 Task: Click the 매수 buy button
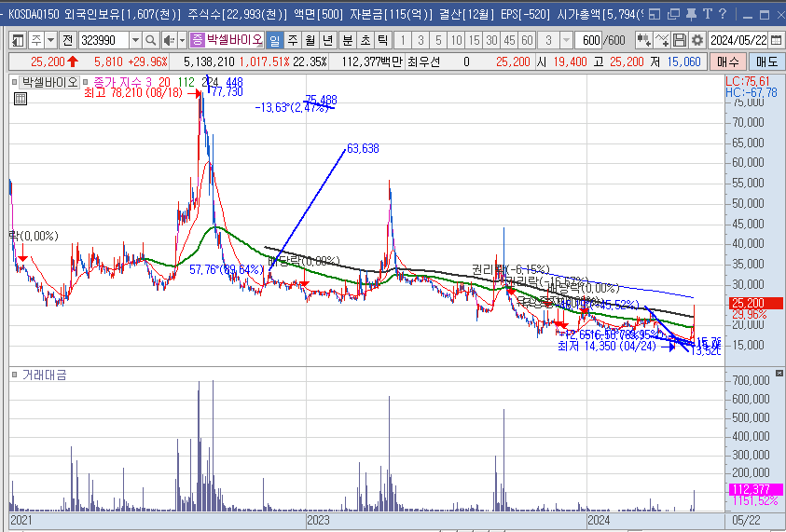tap(727, 62)
